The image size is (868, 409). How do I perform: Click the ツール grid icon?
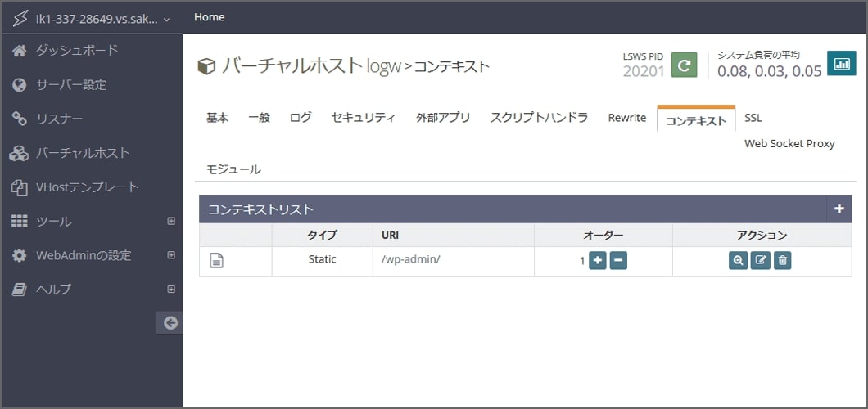(20, 222)
